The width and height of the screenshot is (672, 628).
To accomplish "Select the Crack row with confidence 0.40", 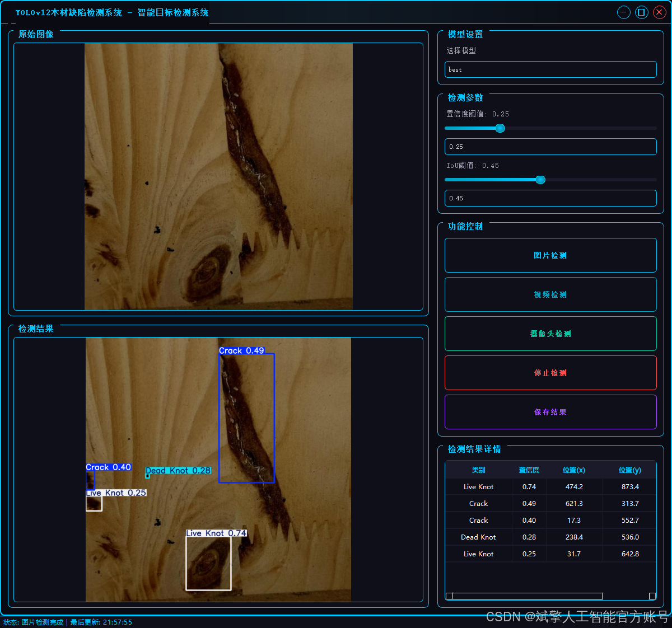I will pyautogui.click(x=550, y=521).
